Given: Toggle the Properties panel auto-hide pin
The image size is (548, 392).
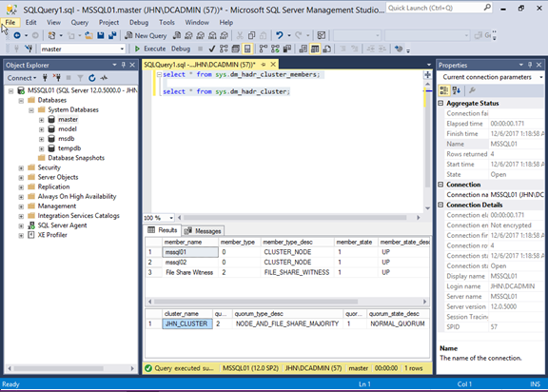Looking at the screenshot, I should pyautogui.click(x=530, y=65).
